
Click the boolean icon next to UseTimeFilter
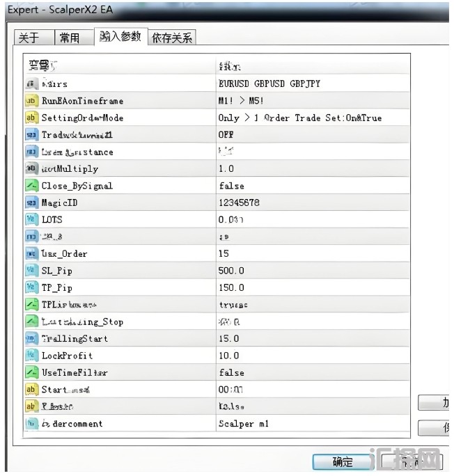pos(31,373)
